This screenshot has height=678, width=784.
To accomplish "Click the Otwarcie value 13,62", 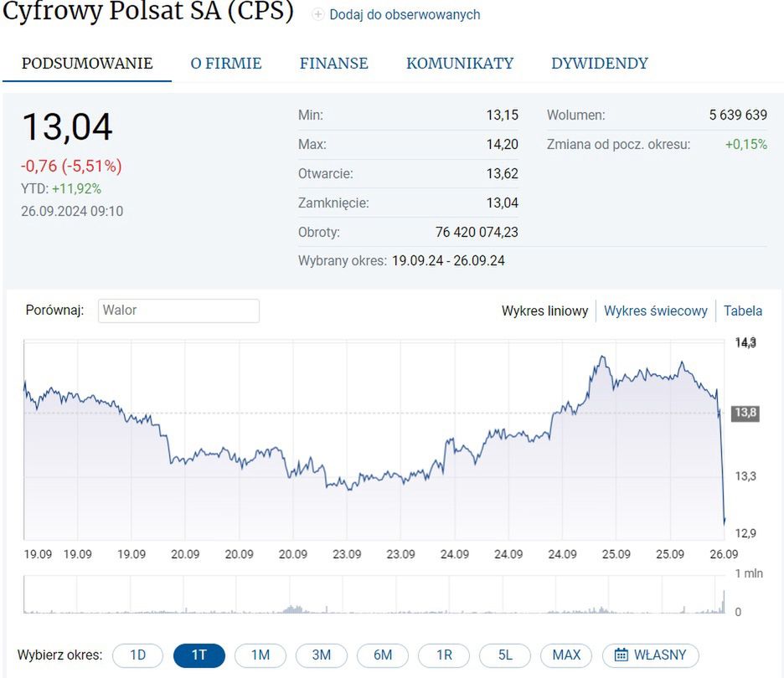I will pyautogui.click(x=503, y=174).
